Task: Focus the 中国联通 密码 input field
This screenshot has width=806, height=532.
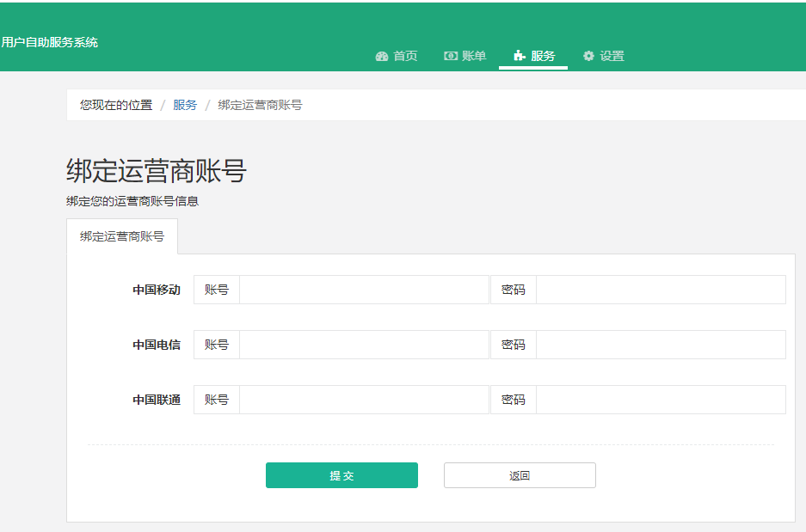Action: coord(661,400)
